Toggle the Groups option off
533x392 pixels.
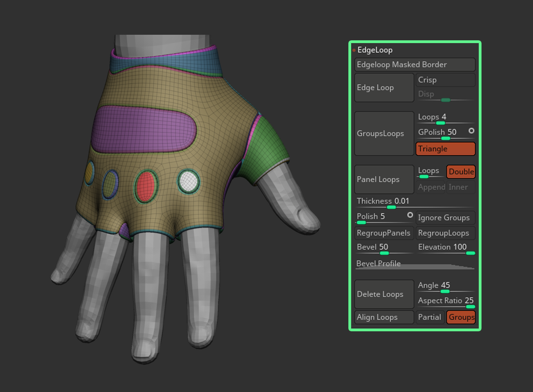click(461, 317)
